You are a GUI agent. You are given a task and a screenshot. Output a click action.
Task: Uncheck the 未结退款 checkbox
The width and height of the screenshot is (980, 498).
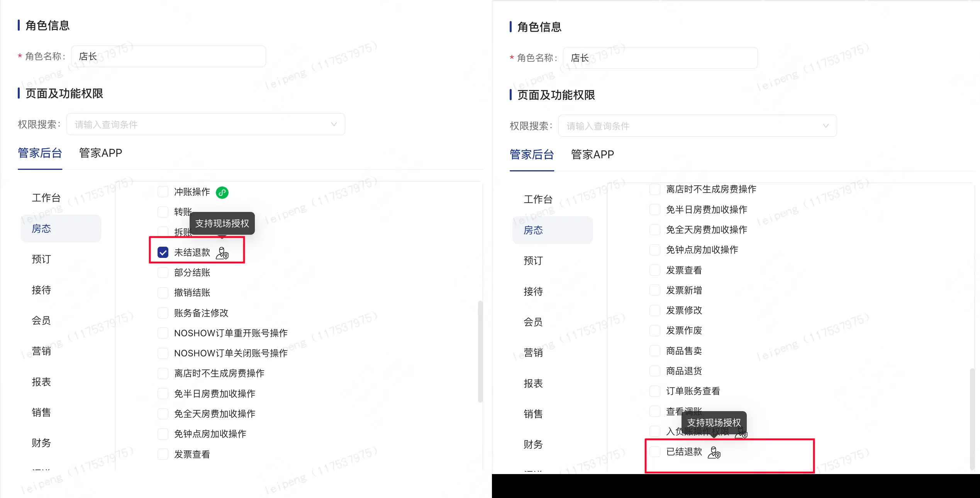163,252
